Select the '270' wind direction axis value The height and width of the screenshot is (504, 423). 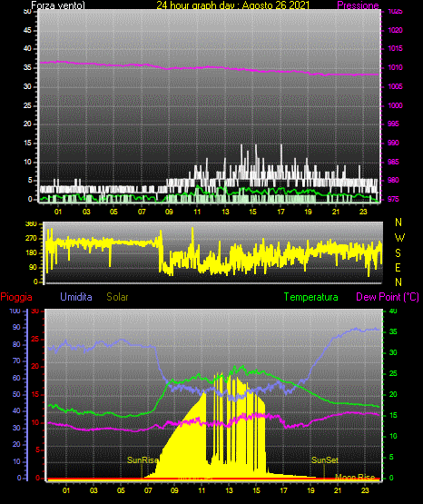click(31, 239)
